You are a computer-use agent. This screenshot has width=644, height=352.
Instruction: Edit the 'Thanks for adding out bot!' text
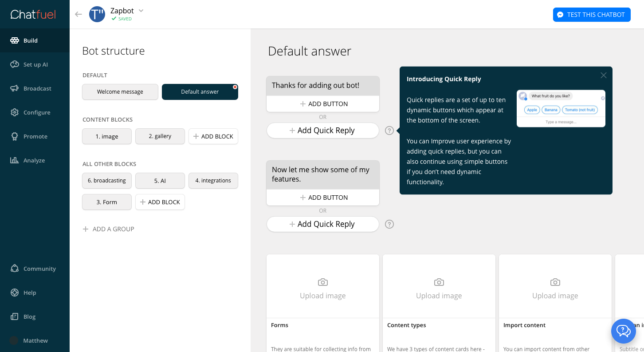pos(323,86)
